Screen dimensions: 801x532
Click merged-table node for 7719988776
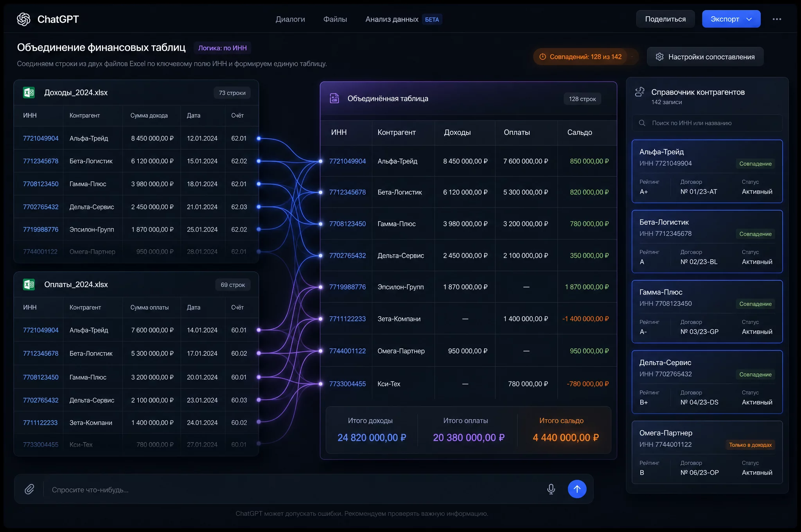pos(321,287)
